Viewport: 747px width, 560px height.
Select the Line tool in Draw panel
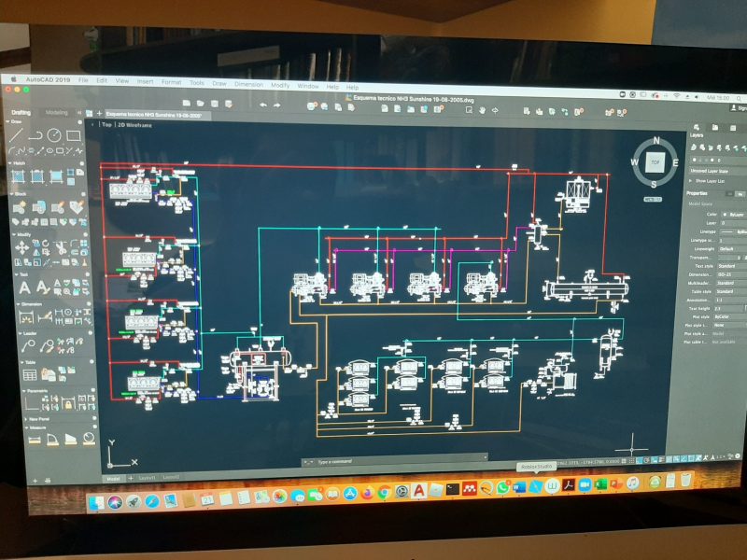[16, 136]
